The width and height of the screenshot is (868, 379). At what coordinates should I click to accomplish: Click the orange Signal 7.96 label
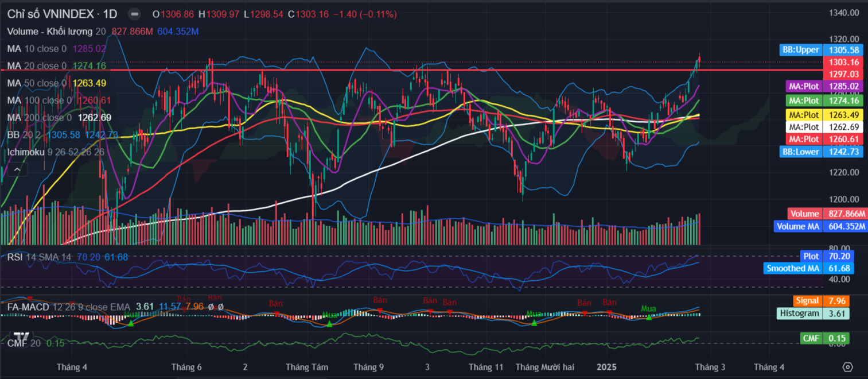[x=822, y=301]
